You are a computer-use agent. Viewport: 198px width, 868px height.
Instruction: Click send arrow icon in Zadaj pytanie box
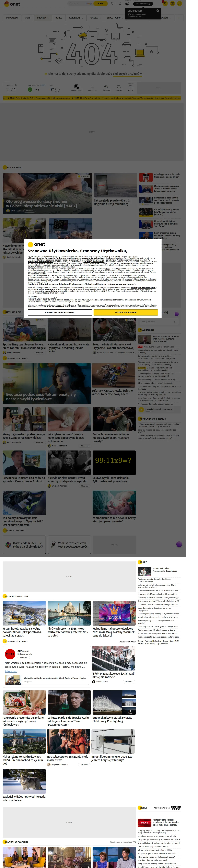pos(175,321)
